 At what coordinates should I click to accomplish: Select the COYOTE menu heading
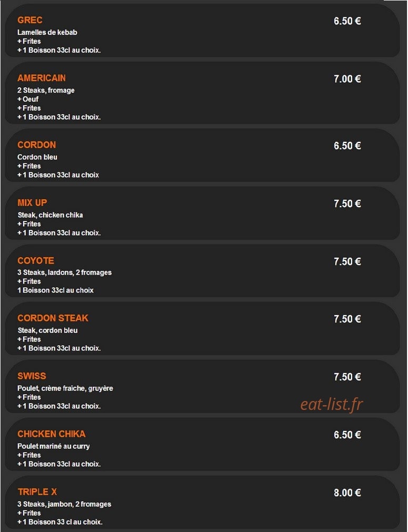tap(36, 260)
